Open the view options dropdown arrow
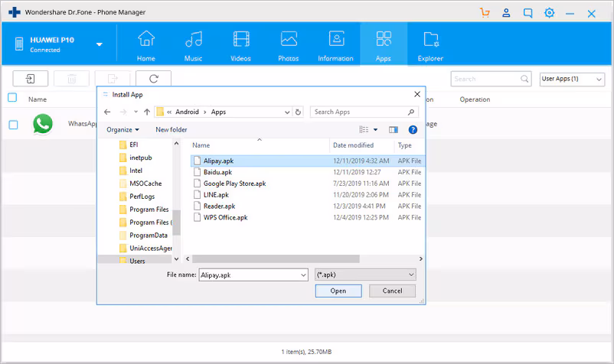The width and height of the screenshot is (614, 364). [x=376, y=130]
